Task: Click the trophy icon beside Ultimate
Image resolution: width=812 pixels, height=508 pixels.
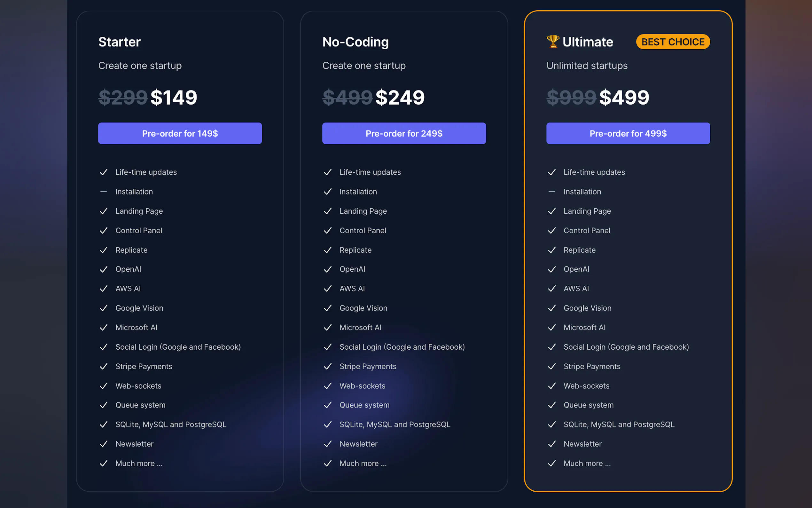Action: click(x=552, y=42)
